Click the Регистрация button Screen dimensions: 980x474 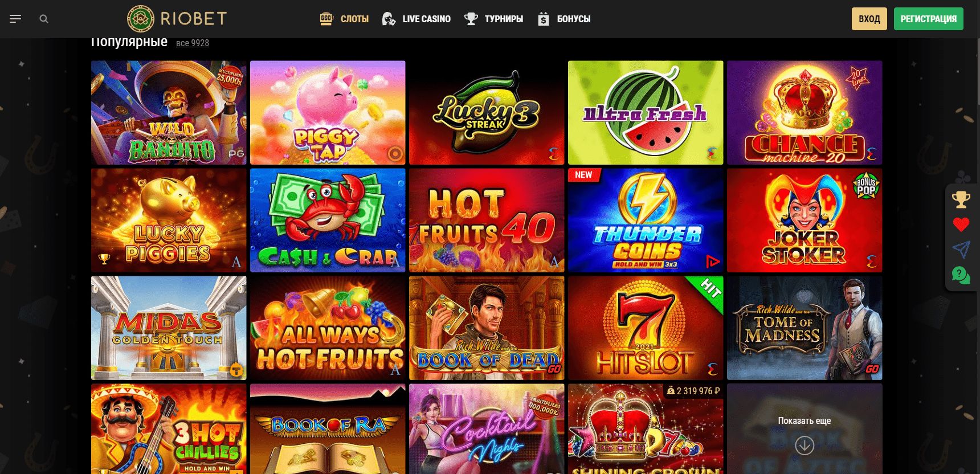(x=928, y=19)
